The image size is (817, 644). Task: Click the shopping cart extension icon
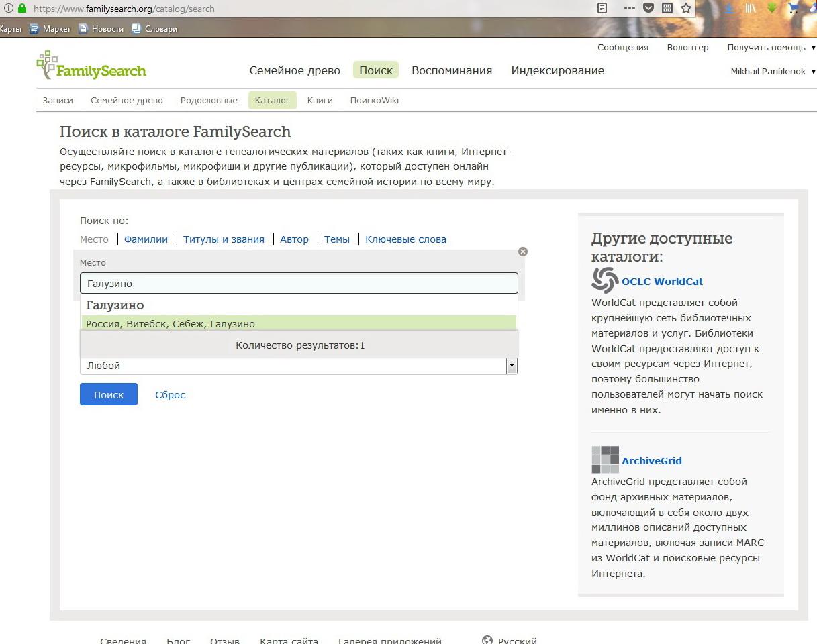[794, 9]
